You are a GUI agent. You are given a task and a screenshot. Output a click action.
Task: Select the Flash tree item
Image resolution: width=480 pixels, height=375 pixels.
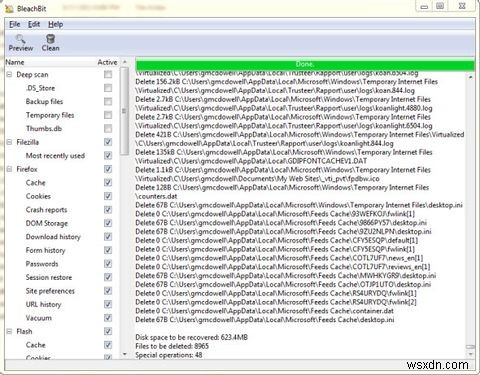pos(24,331)
